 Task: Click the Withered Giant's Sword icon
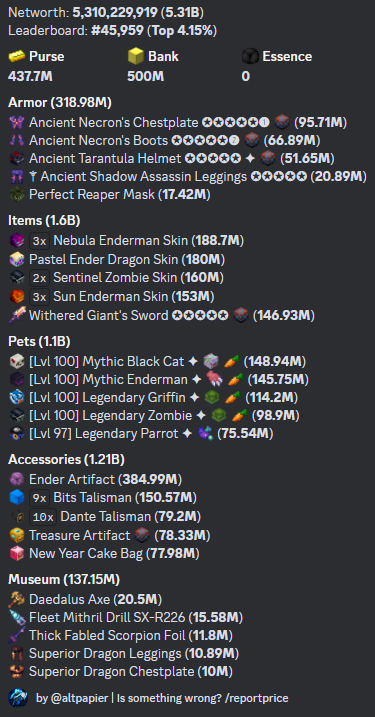click(x=16, y=315)
